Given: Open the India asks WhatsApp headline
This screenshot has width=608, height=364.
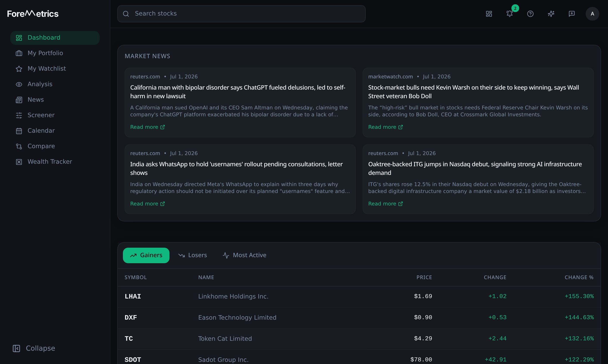Looking at the screenshot, I should tap(236, 168).
